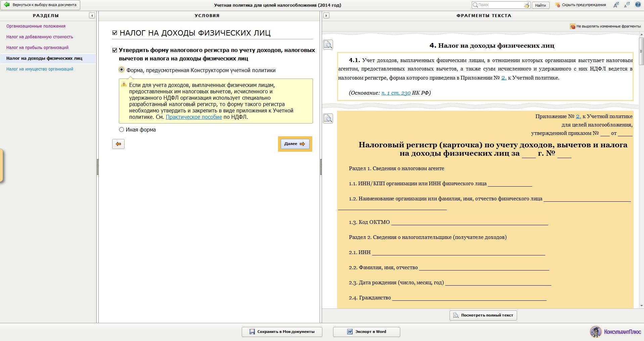The image size is (644, 341).
Task: Click the increase font size icon
Action: click(616, 5)
